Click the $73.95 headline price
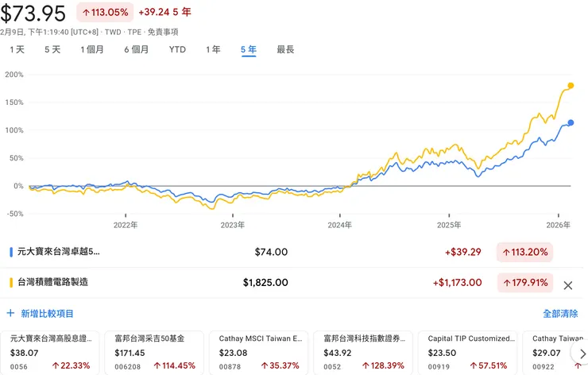The width and height of the screenshot is (588, 375). (33, 14)
